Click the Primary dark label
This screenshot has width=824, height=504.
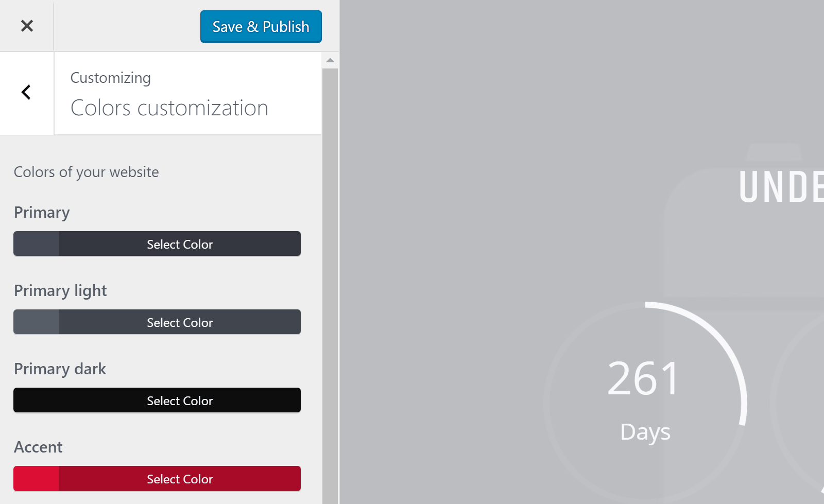60,369
